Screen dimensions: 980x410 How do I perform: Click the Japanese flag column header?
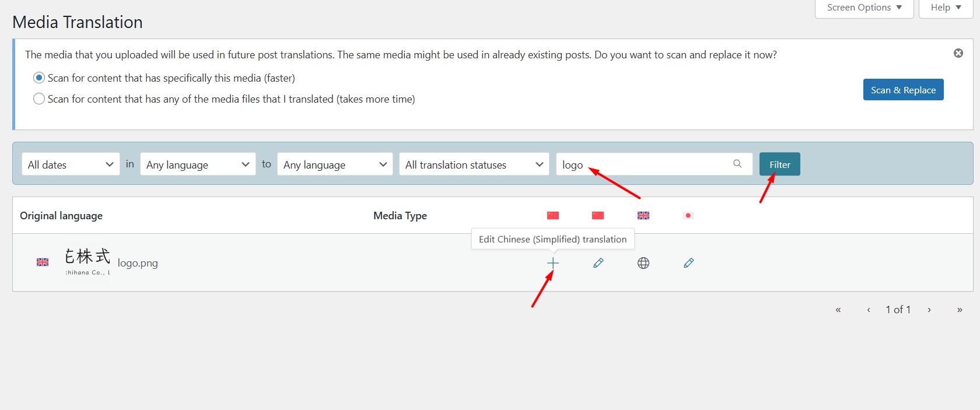688,216
